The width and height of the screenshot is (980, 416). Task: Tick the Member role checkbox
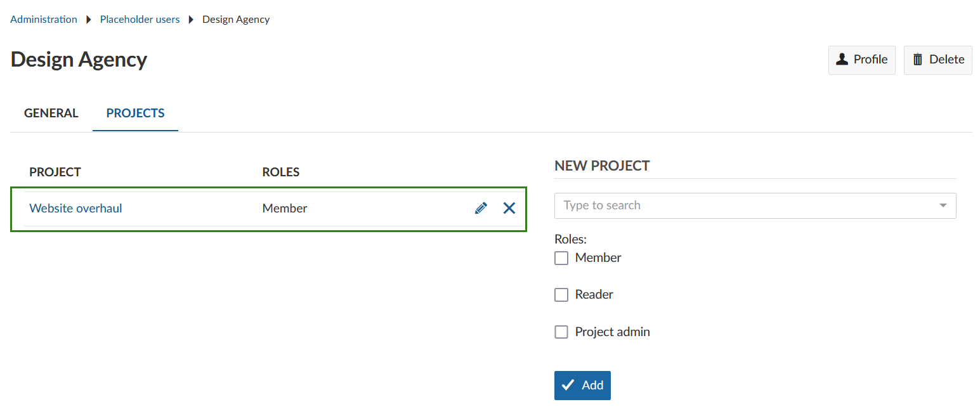pyautogui.click(x=561, y=258)
